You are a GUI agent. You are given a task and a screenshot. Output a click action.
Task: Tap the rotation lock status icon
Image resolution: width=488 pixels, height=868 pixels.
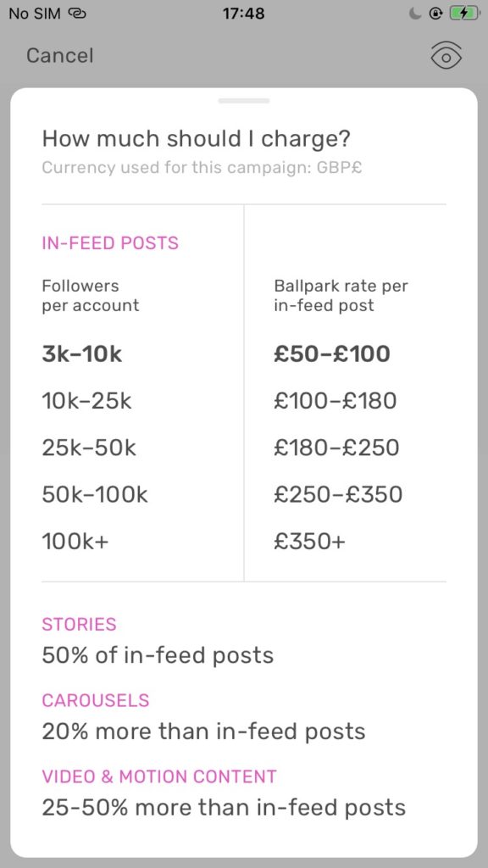tap(435, 14)
